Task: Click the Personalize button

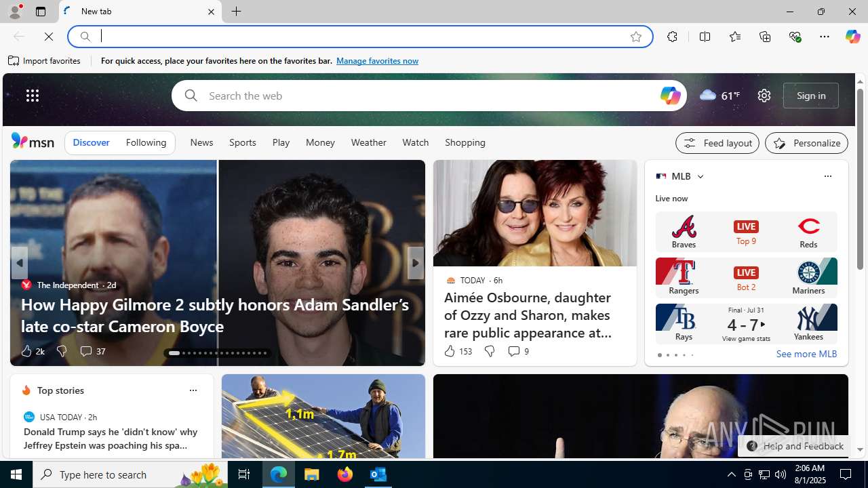Action: click(x=806, y=143)
